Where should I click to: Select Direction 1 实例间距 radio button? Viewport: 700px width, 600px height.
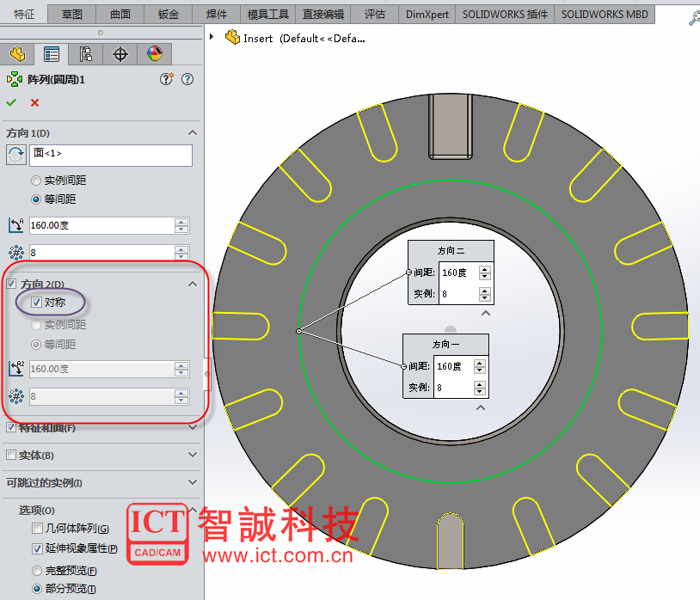click(x=36, y=181)
